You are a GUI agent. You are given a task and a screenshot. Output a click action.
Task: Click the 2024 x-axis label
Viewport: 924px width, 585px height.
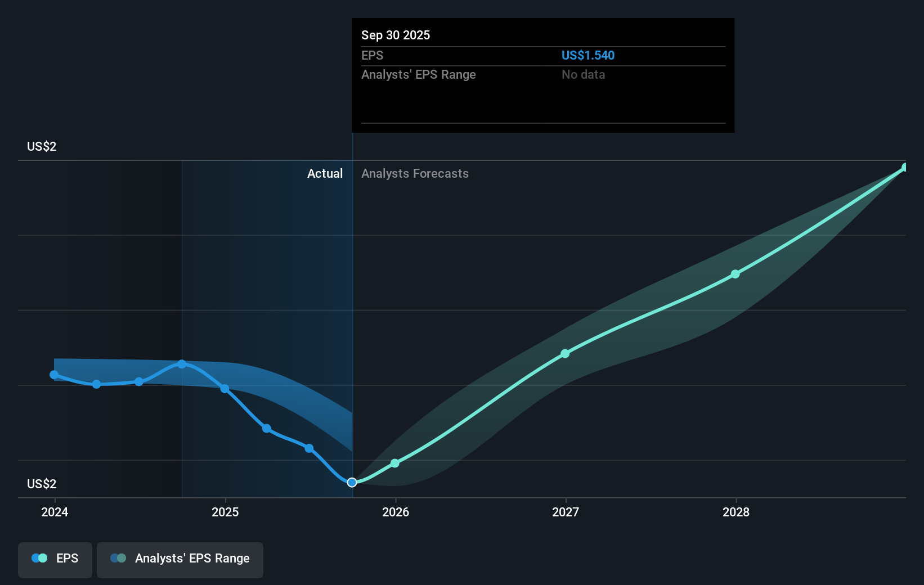click(55, 512)
